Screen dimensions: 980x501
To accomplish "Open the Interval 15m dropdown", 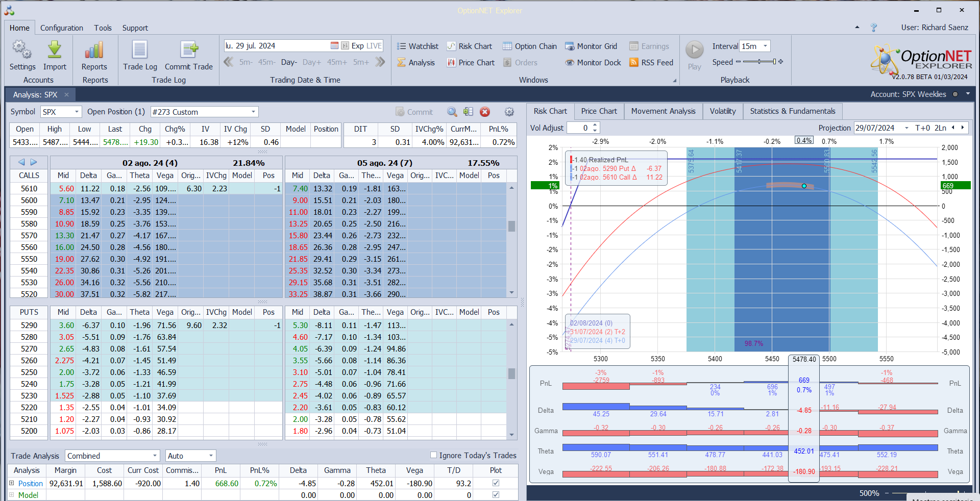I will pyautogui.click(x=765, y=46).
